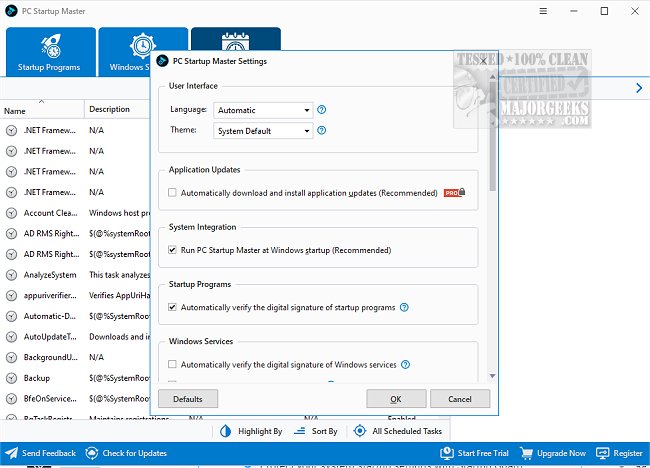Click the All Scheduled Tasks target icon
This screenshot has width=650, height=468.
click(360, 431)
